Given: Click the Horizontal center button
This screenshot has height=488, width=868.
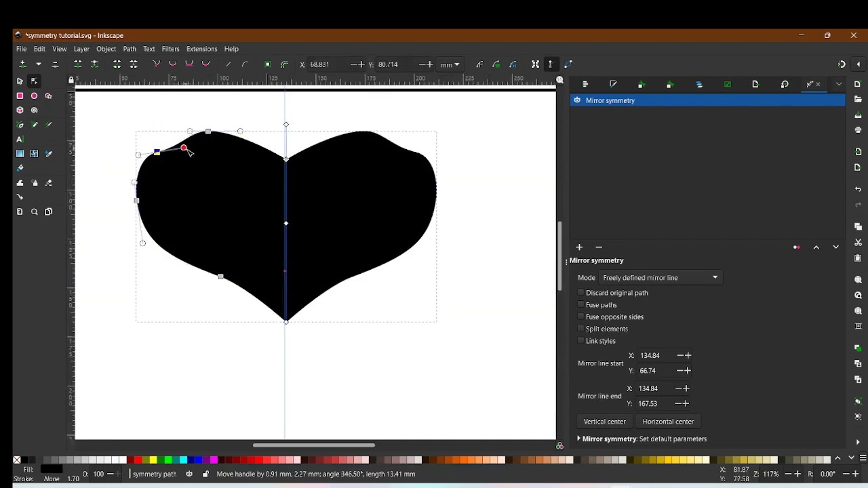Looking at the screenshot, I should tap(668, 422).
